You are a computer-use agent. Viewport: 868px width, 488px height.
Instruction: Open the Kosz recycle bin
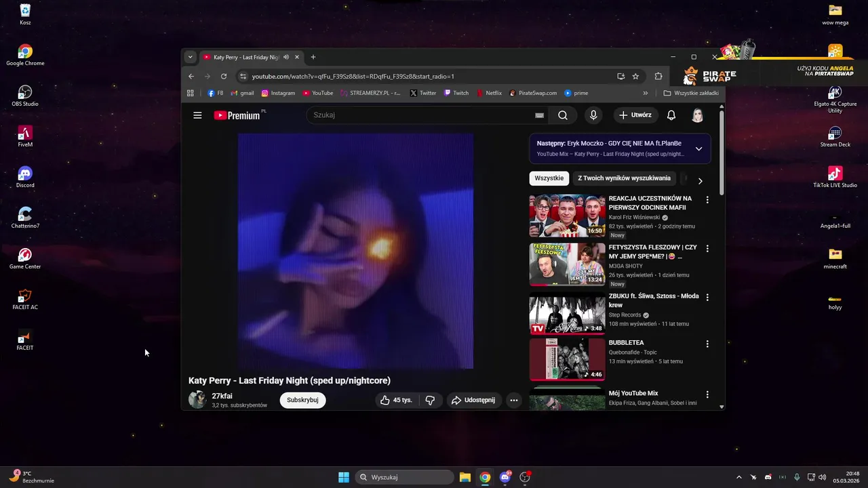[x=25, y=14]
